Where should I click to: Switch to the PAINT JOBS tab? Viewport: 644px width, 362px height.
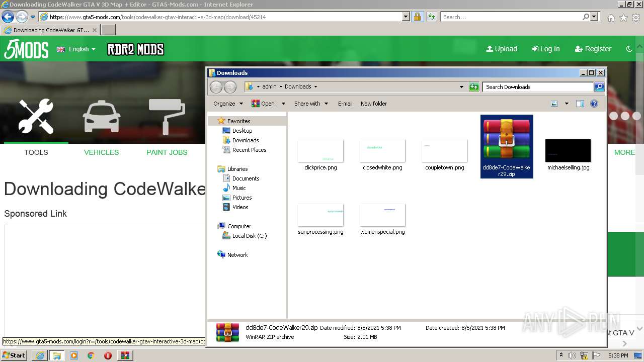point(167,152)
